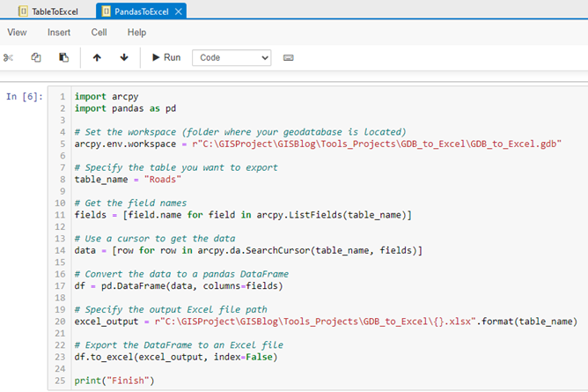Screen dimensions: 588x392
Task: Click the excel_output path line
Action: pos(326,322)
